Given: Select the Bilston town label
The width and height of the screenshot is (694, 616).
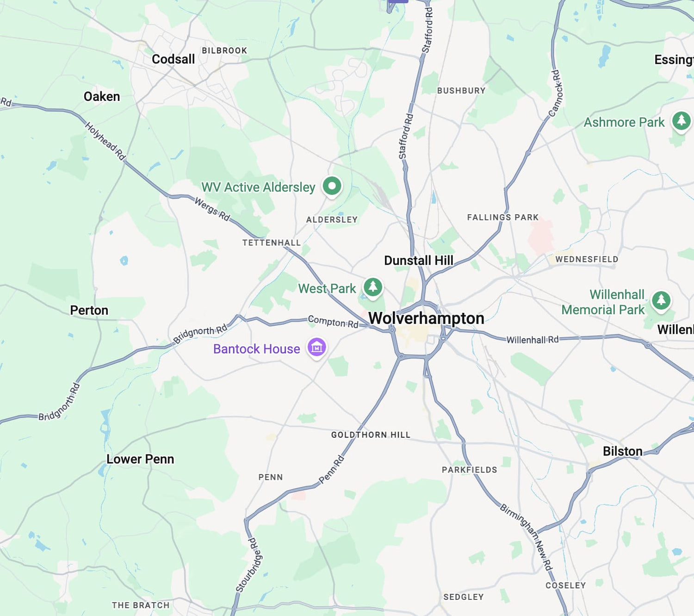Looking at the screenshot, I should [x=623, y=451].
